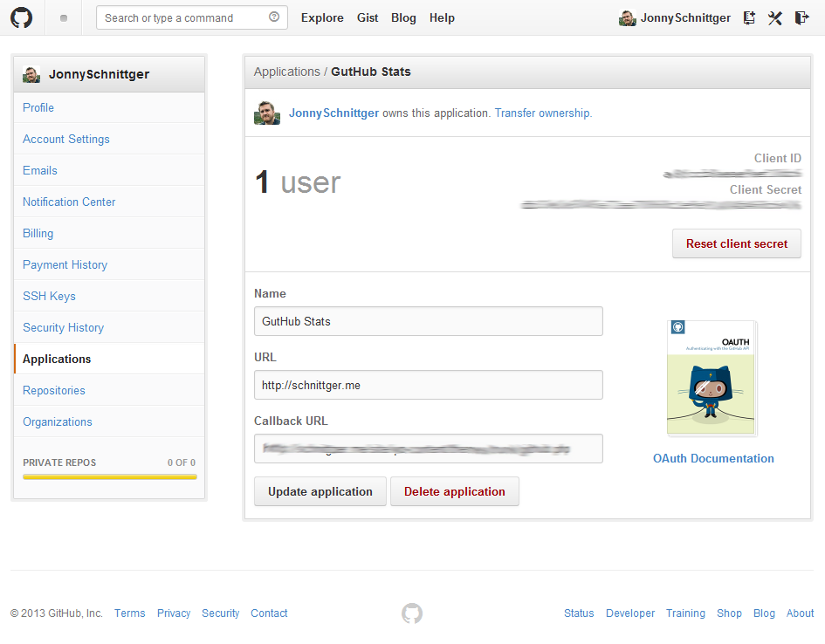Go to SSH Keys settings

coord(109,296)
